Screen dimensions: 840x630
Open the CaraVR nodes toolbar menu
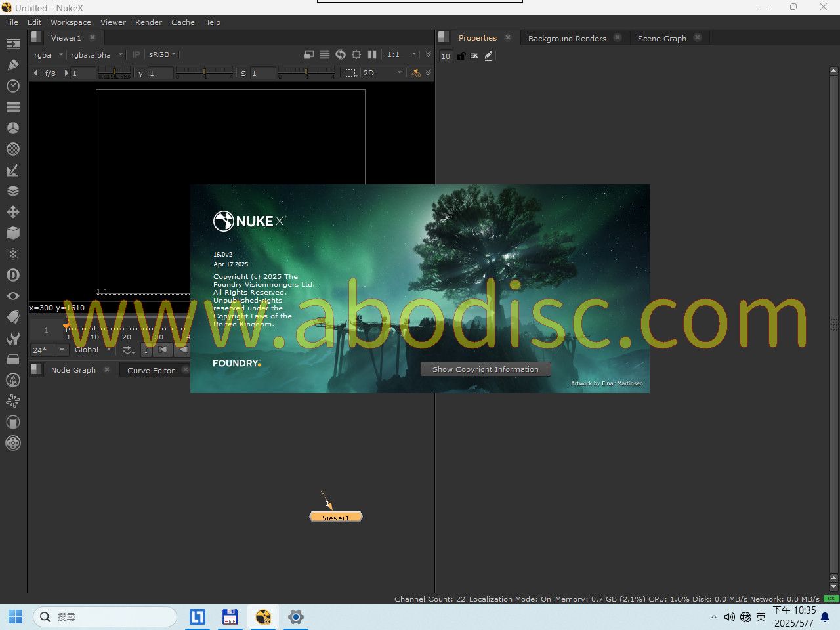click(x=13, y=422)
